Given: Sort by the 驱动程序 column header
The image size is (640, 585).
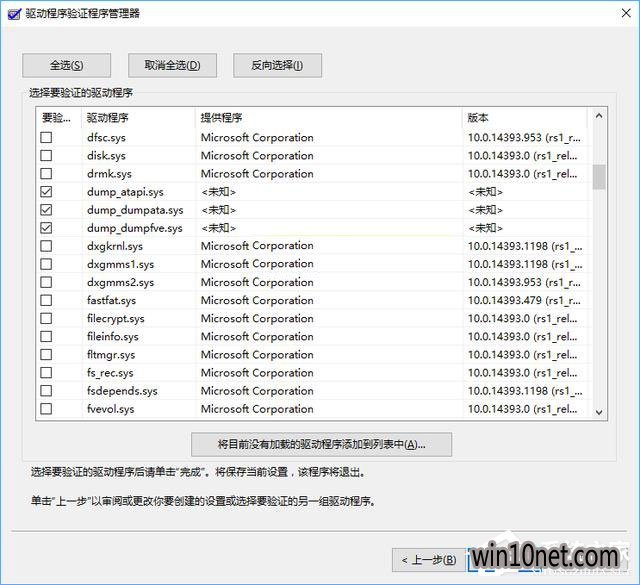Looking at the screenshot, I should click(x=138, y=117).
